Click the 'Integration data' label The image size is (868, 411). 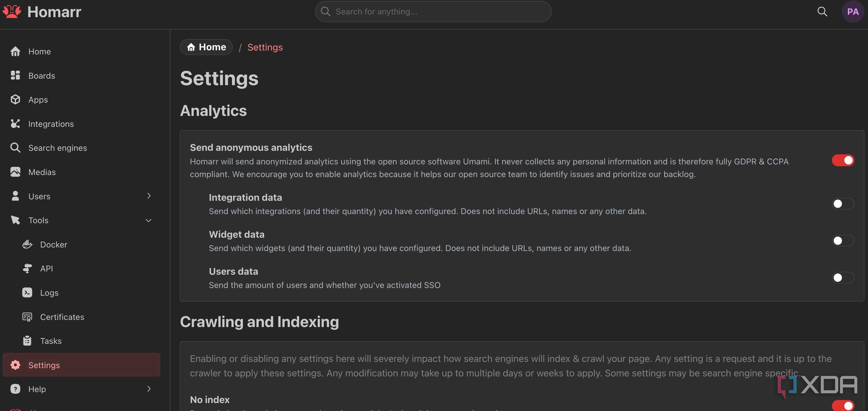coord(245,198)
